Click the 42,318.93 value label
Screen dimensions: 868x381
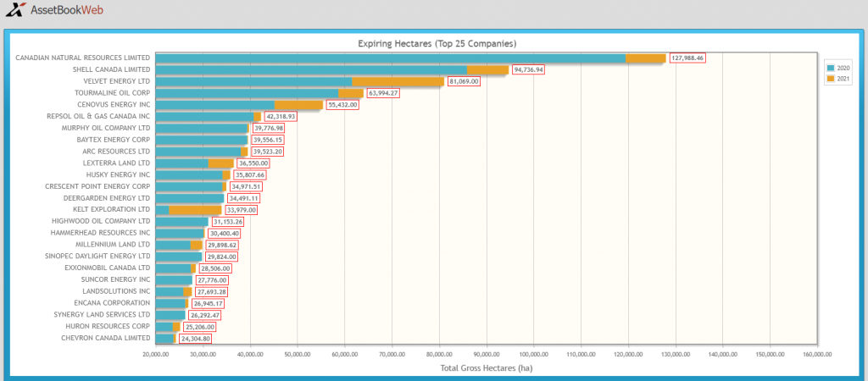281,116
